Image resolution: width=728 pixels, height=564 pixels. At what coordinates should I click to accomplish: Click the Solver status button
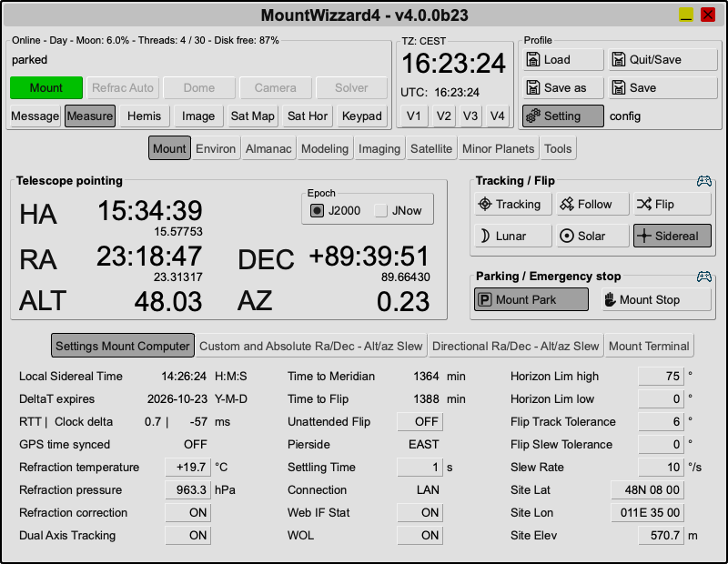coord(351,87)
